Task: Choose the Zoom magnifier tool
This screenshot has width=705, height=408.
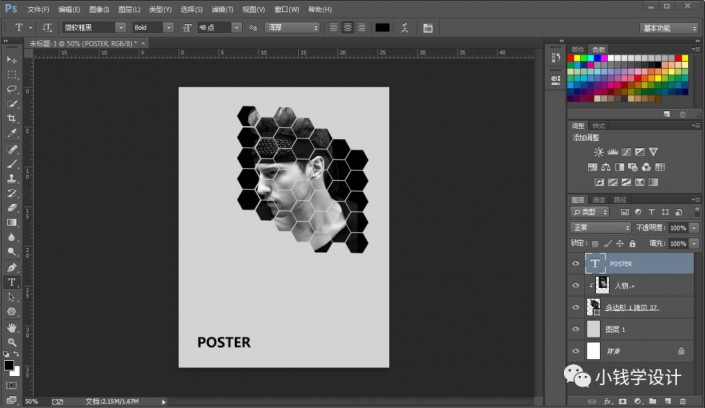Action: [x=12, y=342]
